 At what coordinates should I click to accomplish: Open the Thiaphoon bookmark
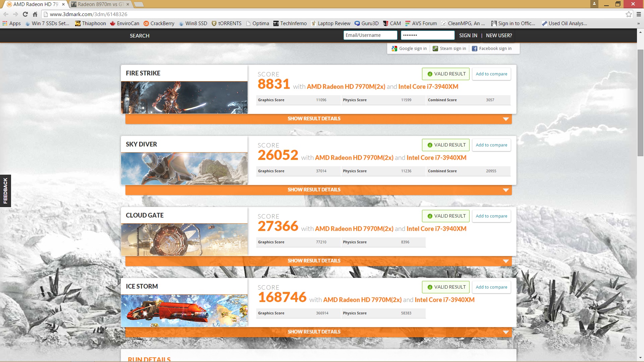click(x=91, y=23)
